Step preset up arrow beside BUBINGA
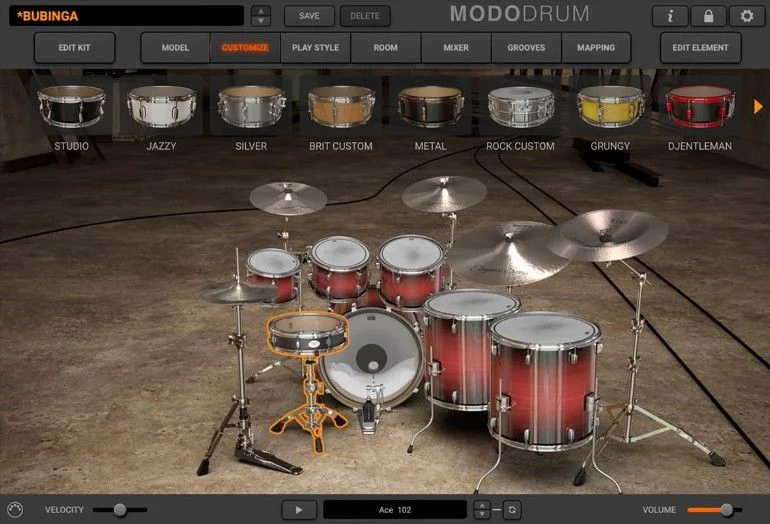This screenshot has height=524, width=770. (261, 11)
